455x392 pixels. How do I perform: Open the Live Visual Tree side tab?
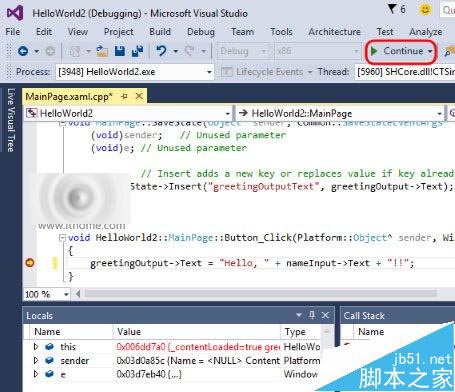[11, 120]
